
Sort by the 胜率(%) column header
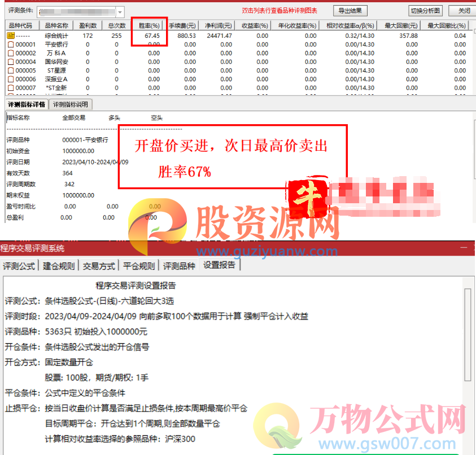click(x=149, y=25)
